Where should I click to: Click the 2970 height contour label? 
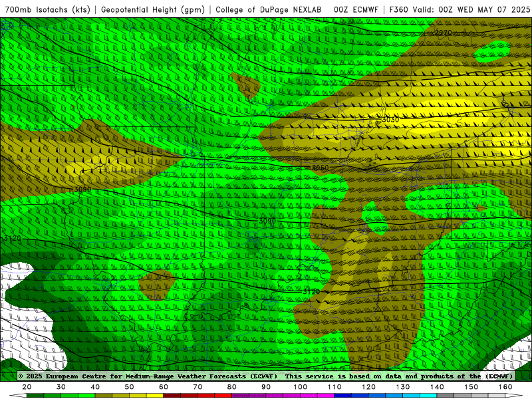click(444, 33)
